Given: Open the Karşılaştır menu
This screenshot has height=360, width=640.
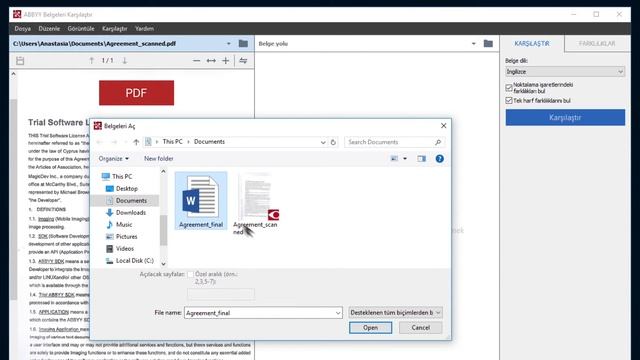Looking at the screenshot, I should coord(115,29).
